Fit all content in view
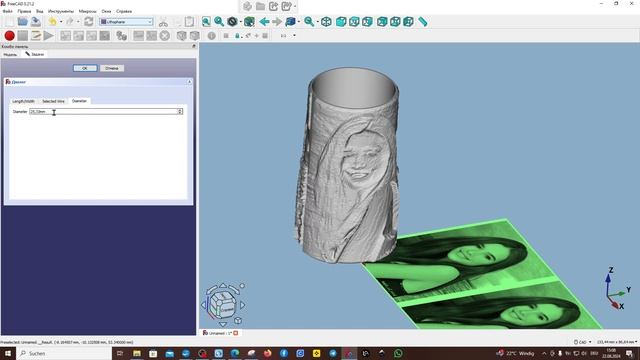This screenshot has width=640, height=360. coord(206,22)
